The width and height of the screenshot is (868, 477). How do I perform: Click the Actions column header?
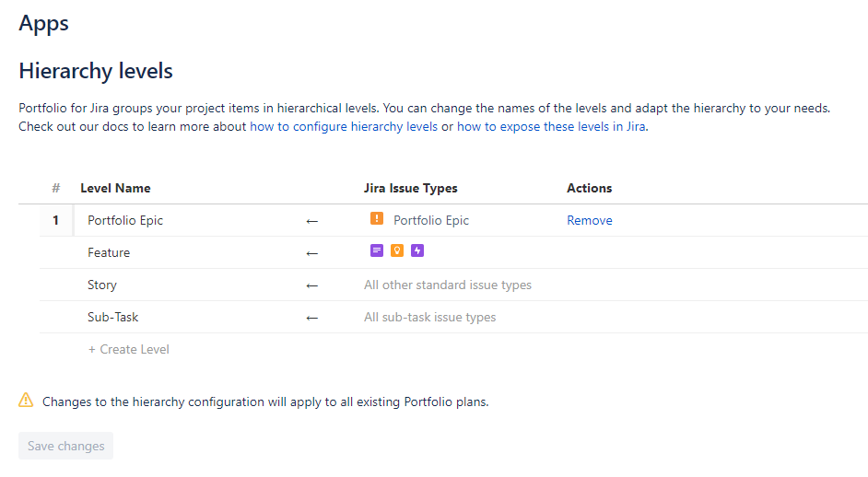[x=589, y=188]
